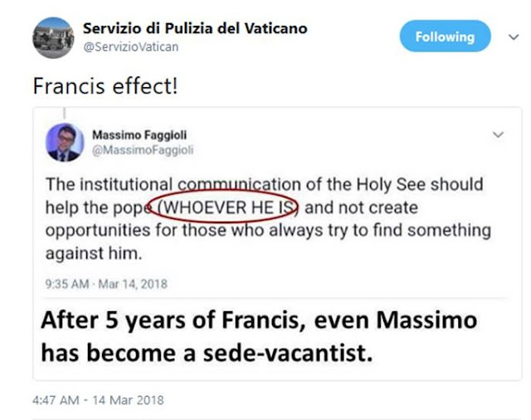This screenshot has height=420, width=531.
Task: Open the Servizio di Pulizia profile avatar
Action: pyautogui.click(x=53, y=38)
